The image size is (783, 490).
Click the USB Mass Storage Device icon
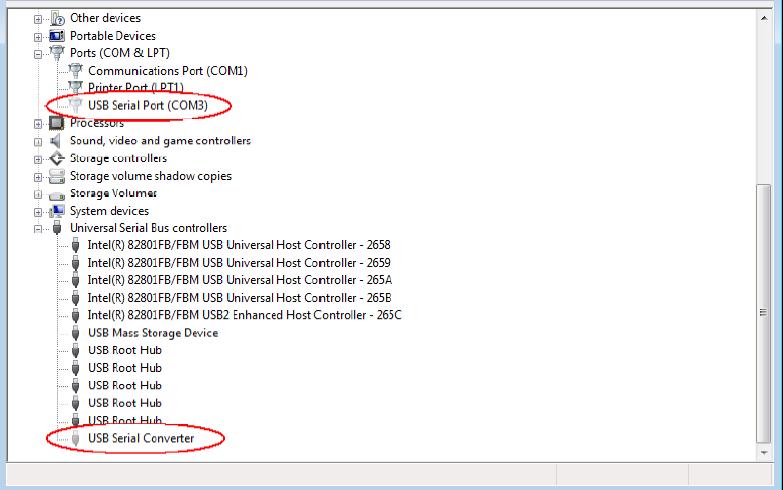point(75,333)
